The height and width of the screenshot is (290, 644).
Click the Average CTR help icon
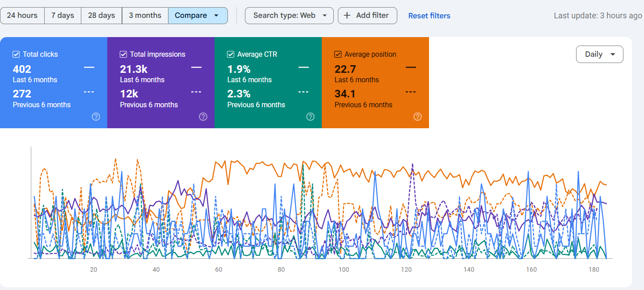coord(310,117)
